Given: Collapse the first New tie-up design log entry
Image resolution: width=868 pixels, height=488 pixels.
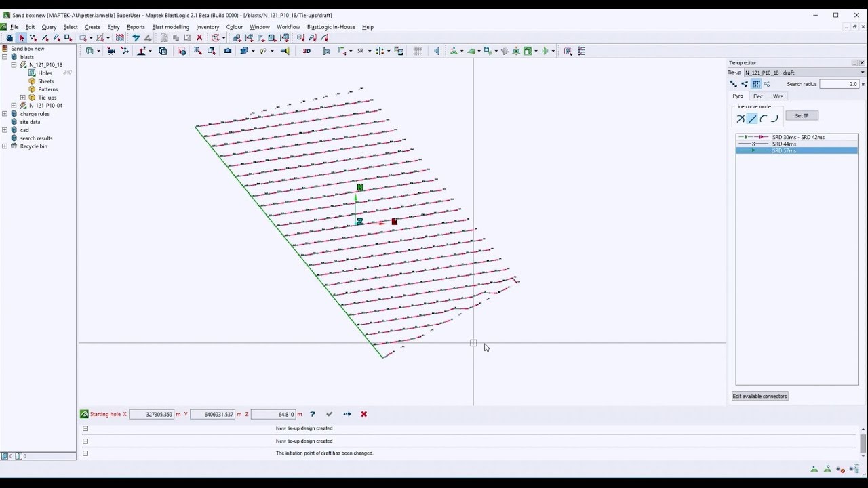Looking at the screenshot, I should (85, 428).
